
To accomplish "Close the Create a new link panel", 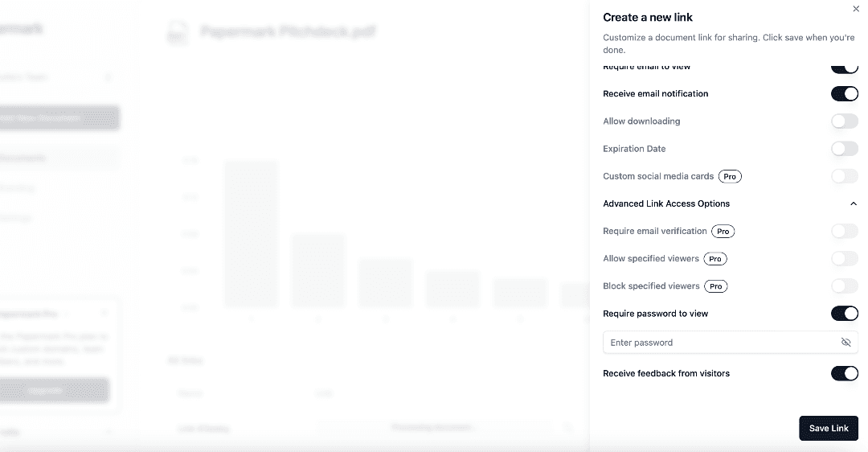I will click(x=855, y=9).
